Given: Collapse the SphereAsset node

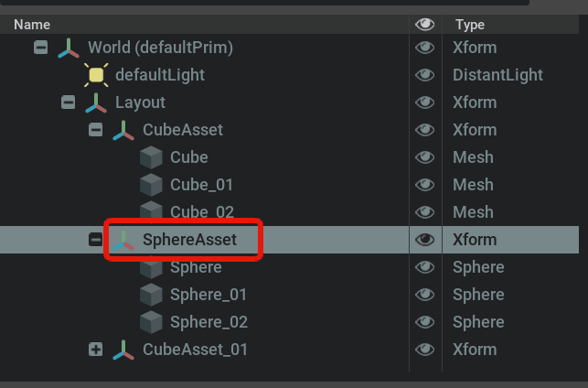Looking at the screenshot, I should [95, 240].
